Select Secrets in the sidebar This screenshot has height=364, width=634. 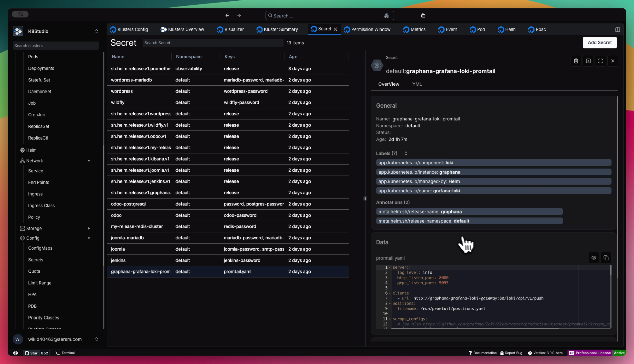coord(36,260)
